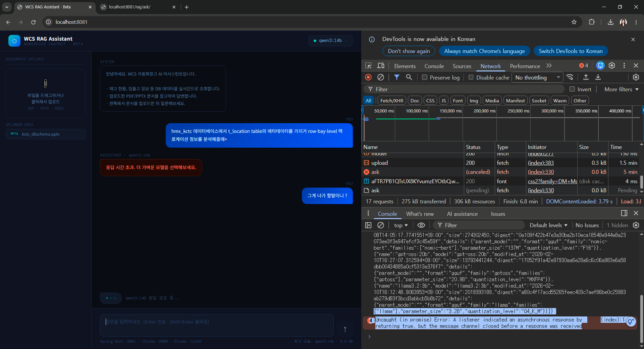644x349 pixels.
Task: Click Don't show again button
Action: 409,51
